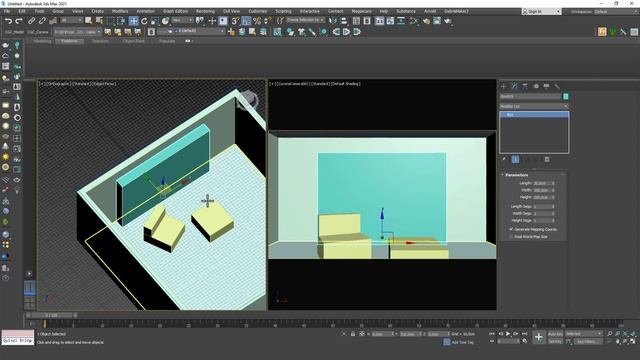Switch to the Motion panel tab
The width and height of the screenshot is (640, 360).
click(x=536, y=86)
